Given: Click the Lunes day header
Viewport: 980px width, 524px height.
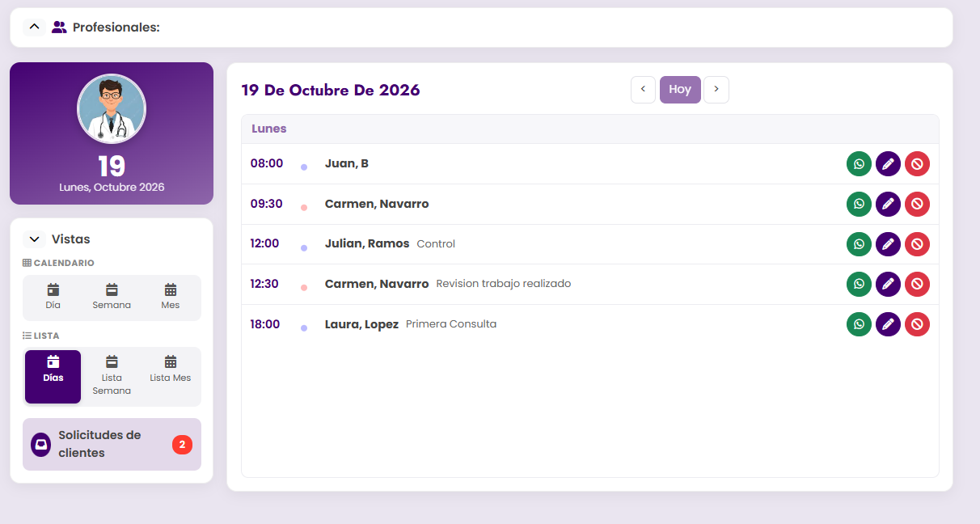Looking at the screenshot, I should tap(269, 129).
